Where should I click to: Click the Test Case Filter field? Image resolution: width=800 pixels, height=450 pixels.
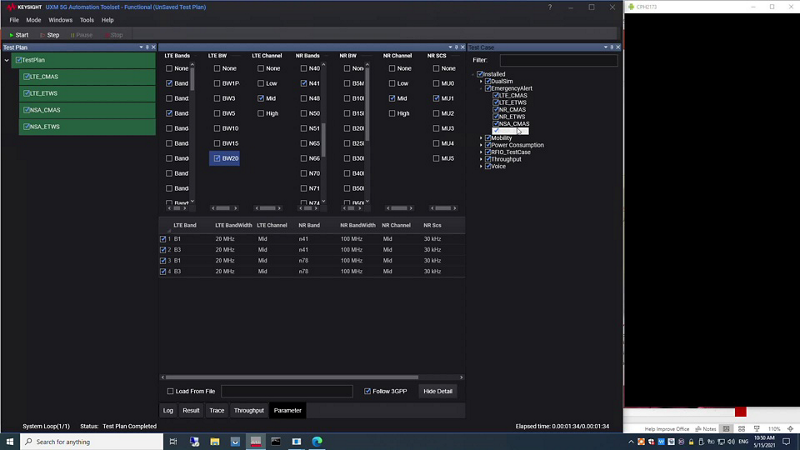point(558,60)
